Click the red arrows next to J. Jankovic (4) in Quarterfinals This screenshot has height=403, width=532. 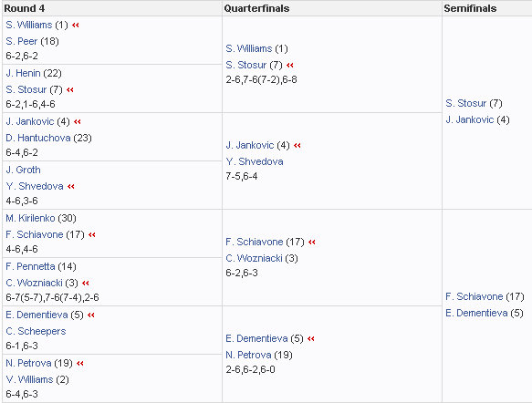tap(297, 145)
